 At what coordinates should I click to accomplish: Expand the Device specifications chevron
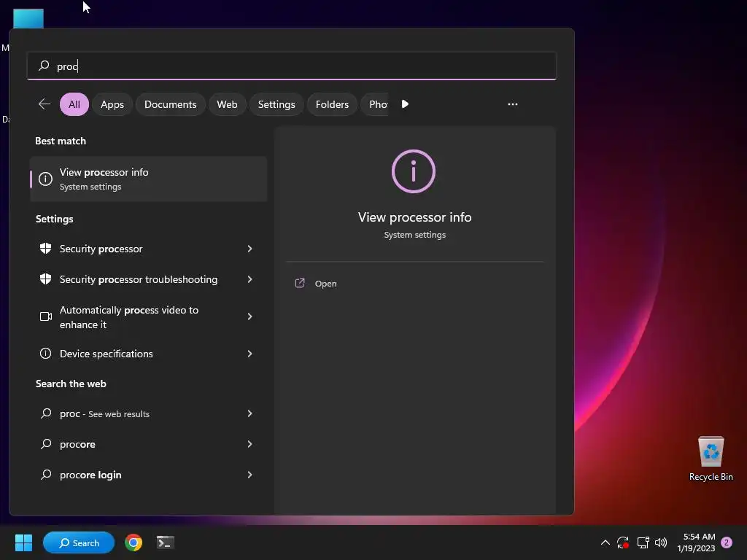pos(249,354)
